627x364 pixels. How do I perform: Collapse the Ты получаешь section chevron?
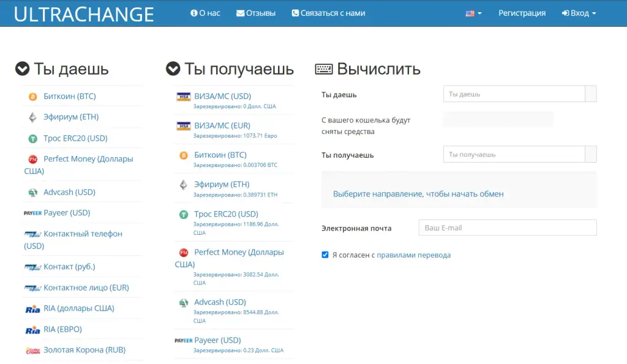tap(173, 69)
